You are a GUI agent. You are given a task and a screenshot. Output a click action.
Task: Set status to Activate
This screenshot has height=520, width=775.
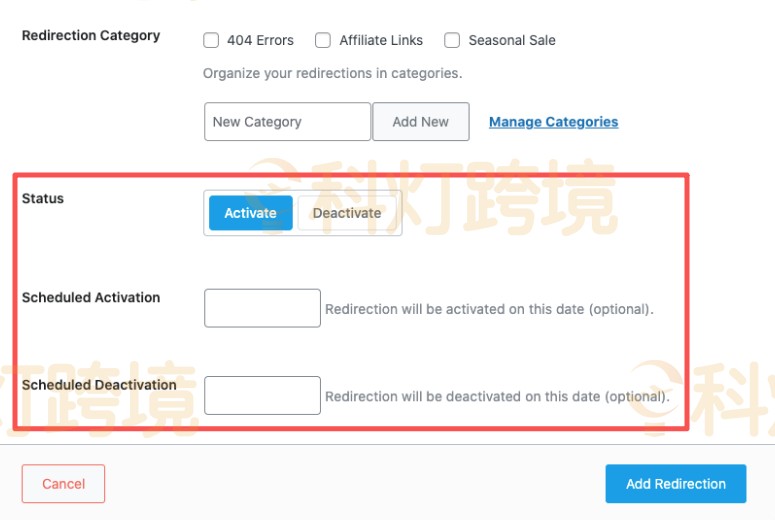[250, 213]
